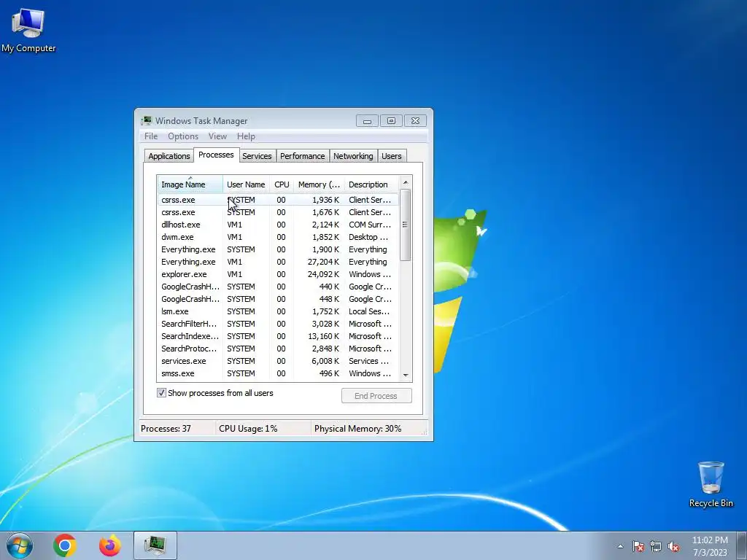Screen dimensions: 747x560
Task: Click the network tray icon
Action: [x=656, y=546]
